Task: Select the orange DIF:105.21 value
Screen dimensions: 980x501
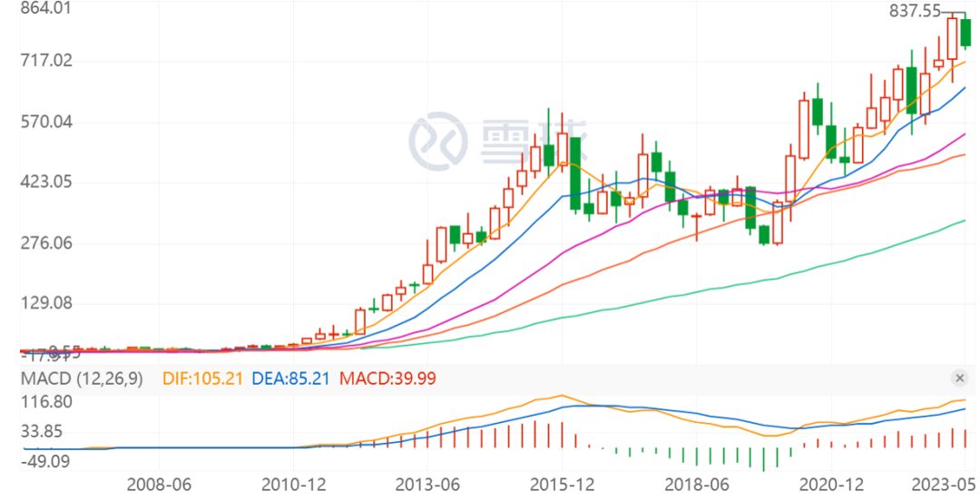Action: pyautogui.click(x=202, y=378)
